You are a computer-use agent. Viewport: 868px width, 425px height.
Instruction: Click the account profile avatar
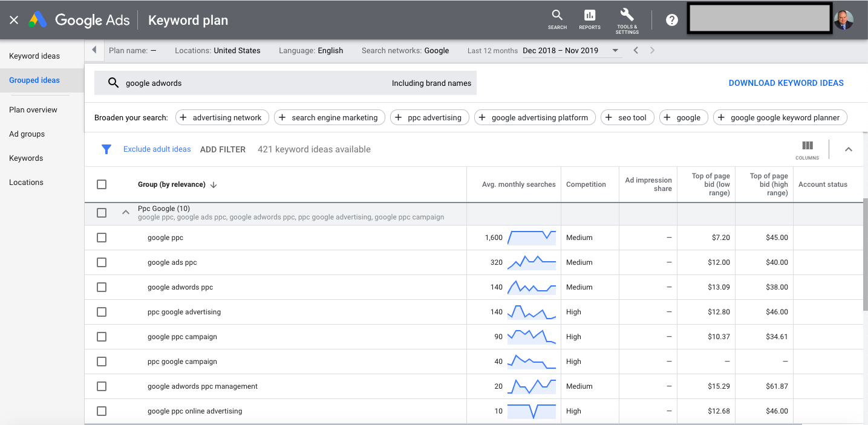tap(843, 19)
